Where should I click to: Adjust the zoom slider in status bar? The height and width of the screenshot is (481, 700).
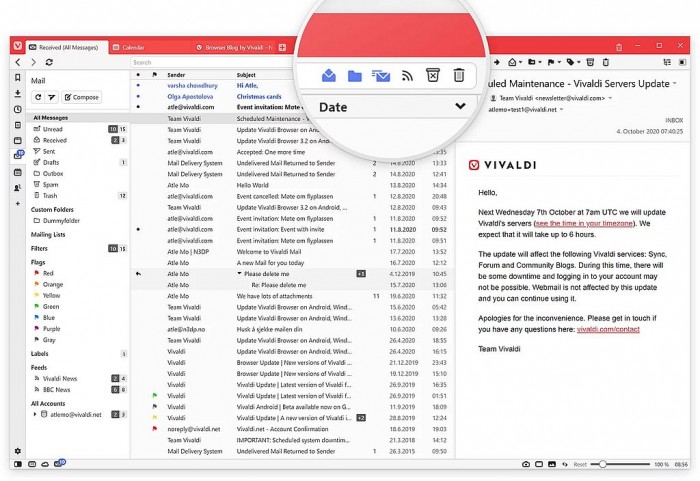602,465
